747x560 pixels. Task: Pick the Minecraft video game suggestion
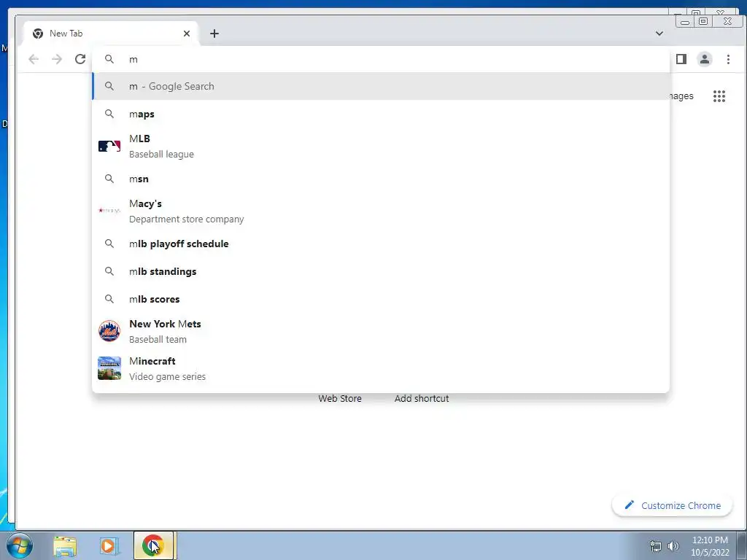pos(381,368)
